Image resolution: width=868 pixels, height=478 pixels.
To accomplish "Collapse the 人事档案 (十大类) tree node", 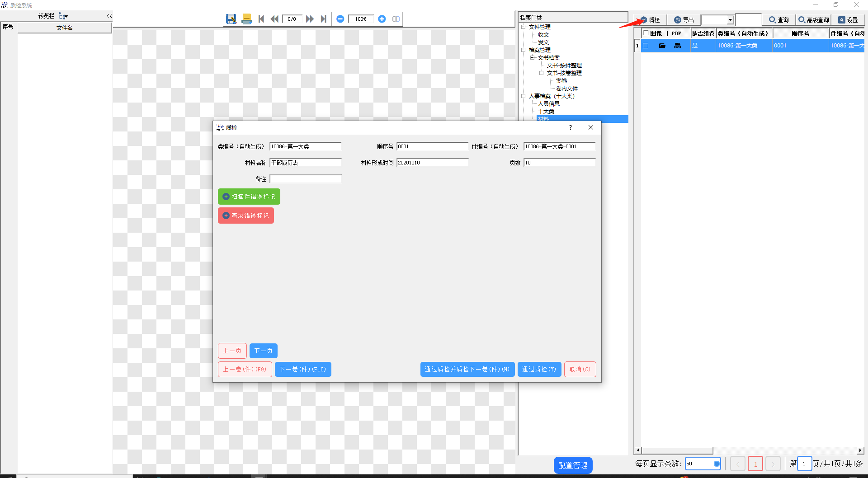I will coord(524,96).
